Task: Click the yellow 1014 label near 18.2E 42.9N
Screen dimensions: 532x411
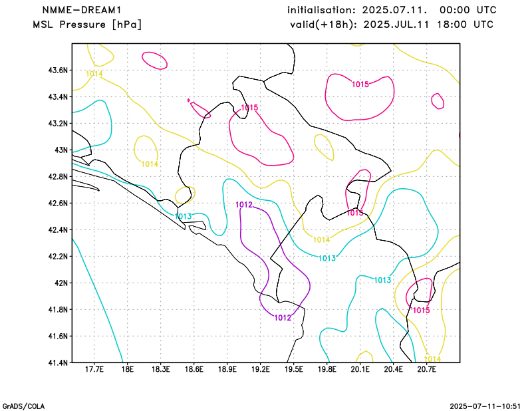Action: (x=150, y=164)
